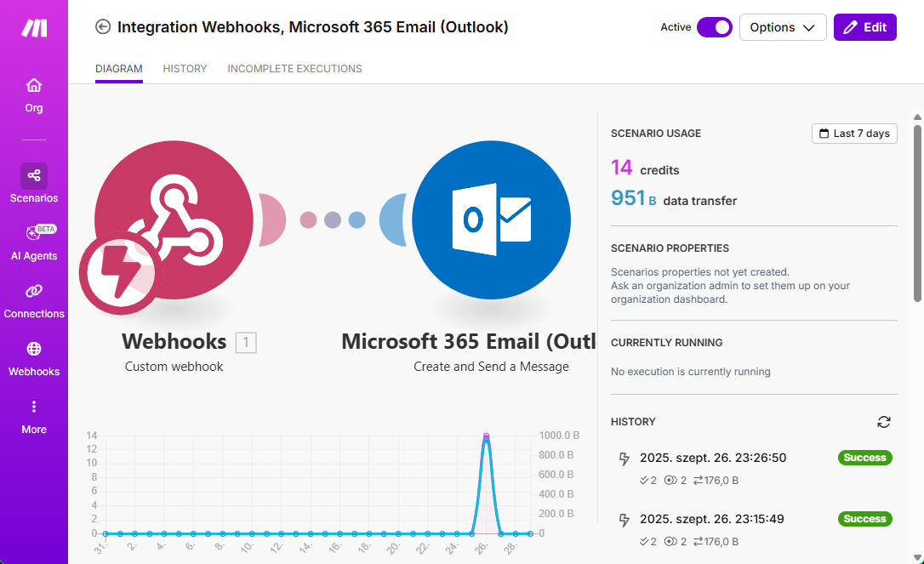Click the 951 B data transfer value
Image resolution: width=924 pixels, height=564 pixels.
pos(634,198)
